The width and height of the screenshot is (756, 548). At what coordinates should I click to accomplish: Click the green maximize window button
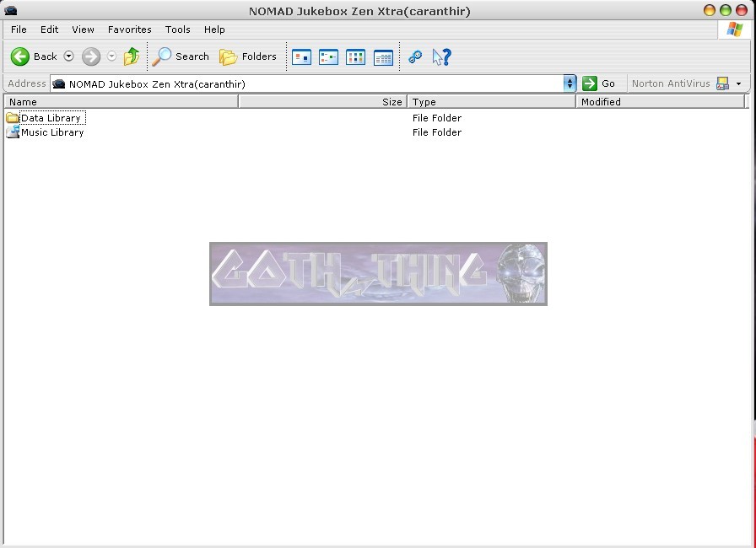(726, 10)
